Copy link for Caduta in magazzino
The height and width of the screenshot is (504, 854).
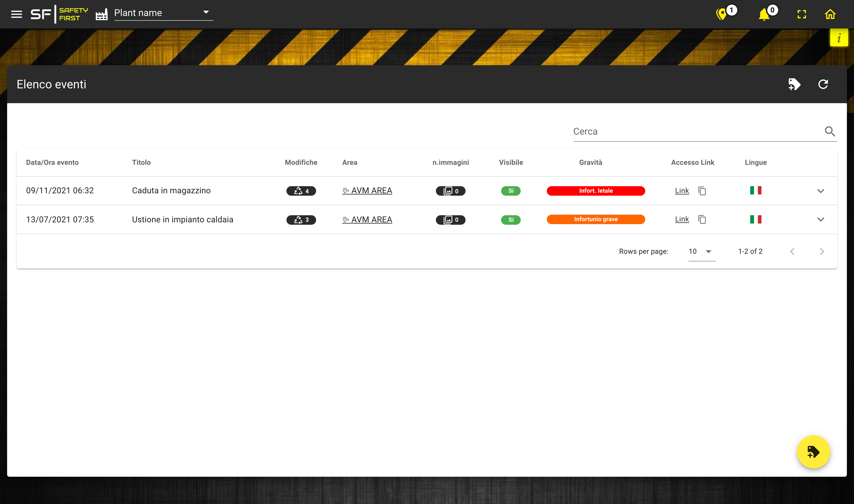702,191
